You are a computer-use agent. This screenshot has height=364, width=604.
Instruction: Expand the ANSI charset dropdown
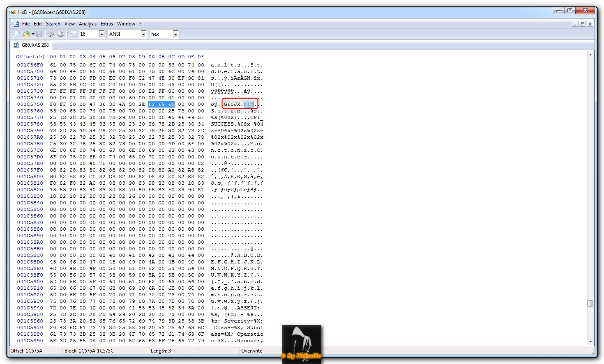143,34
